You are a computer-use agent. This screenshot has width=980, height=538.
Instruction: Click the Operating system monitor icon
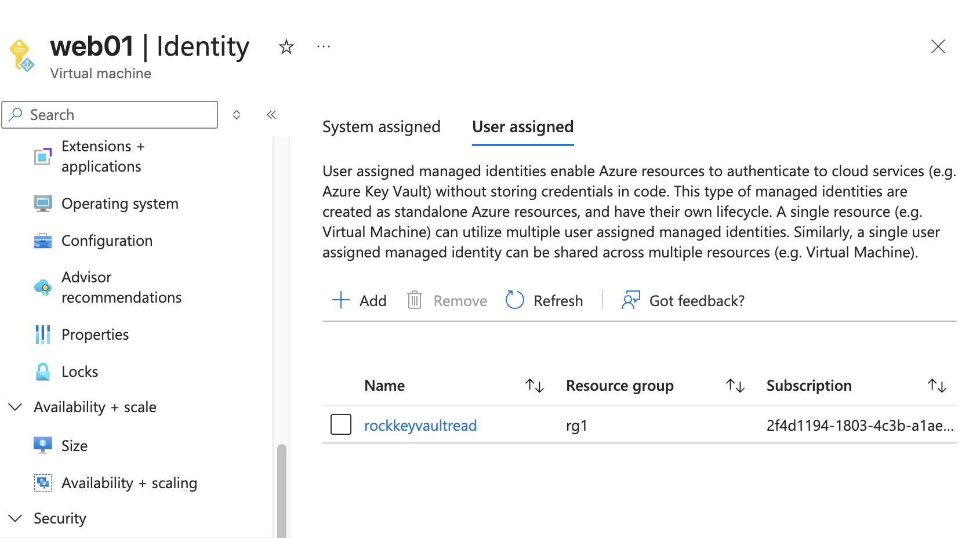pos(43,204)
